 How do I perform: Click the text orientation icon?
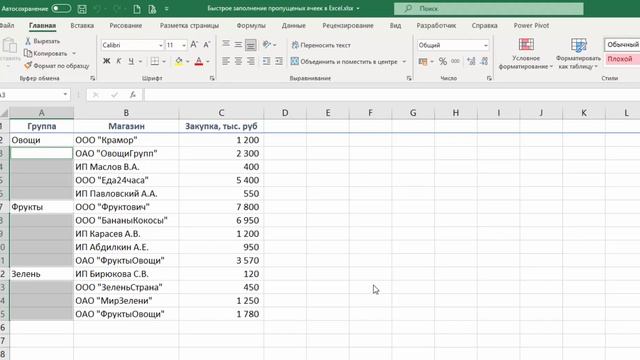tap(267, 44)
